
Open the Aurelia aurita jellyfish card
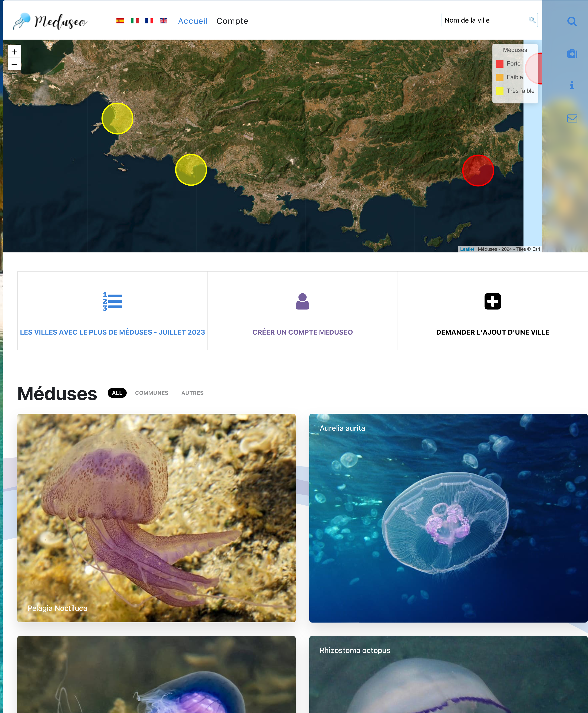(x=449, y=518)
